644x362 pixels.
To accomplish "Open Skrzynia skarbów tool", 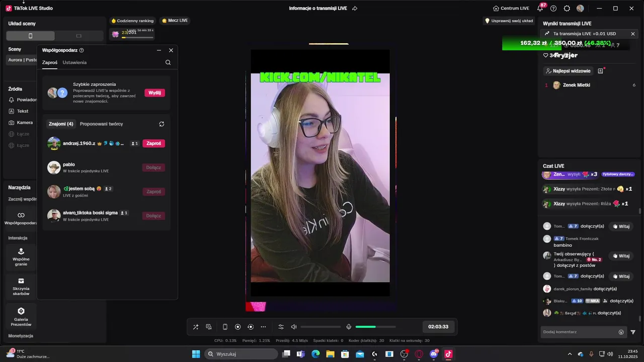I will pos(21,287).
